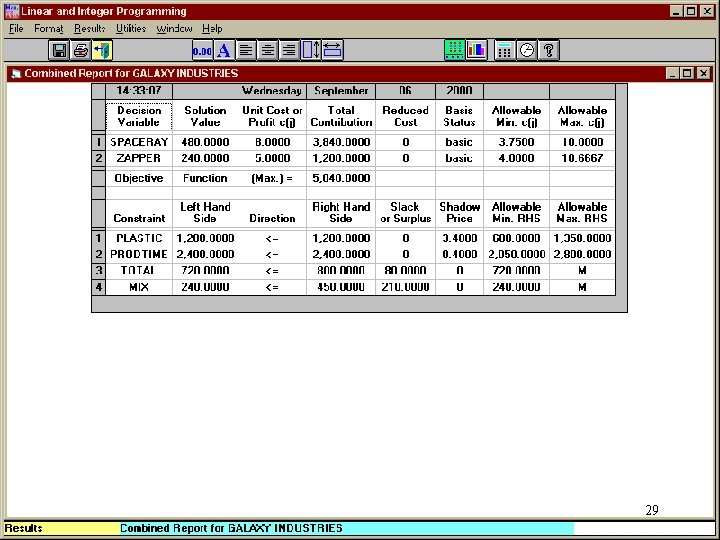This screenshot has height=540, width=720.
Task: Open the Font icon with blue A
Action: [224, 50]
